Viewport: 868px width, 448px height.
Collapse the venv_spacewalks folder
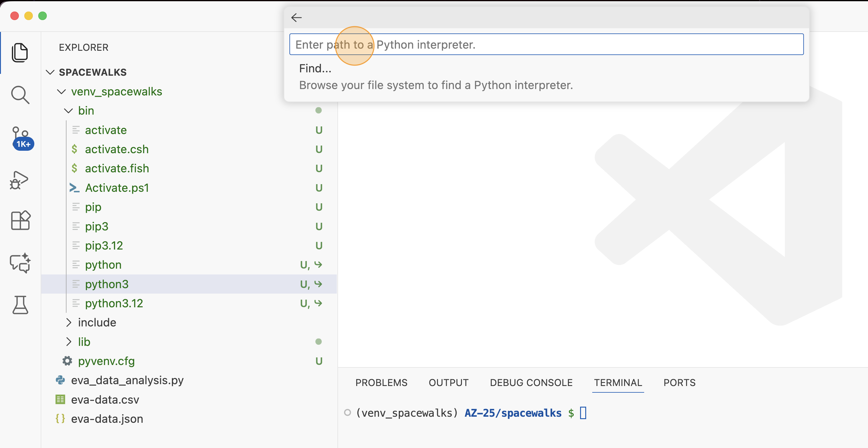pos(61,91)
